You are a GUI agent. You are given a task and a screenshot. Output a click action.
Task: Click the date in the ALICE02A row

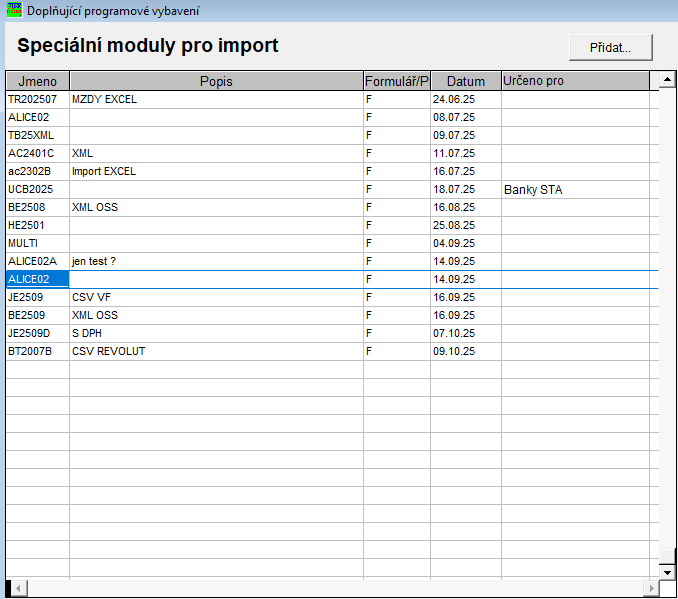pos(466,262)
